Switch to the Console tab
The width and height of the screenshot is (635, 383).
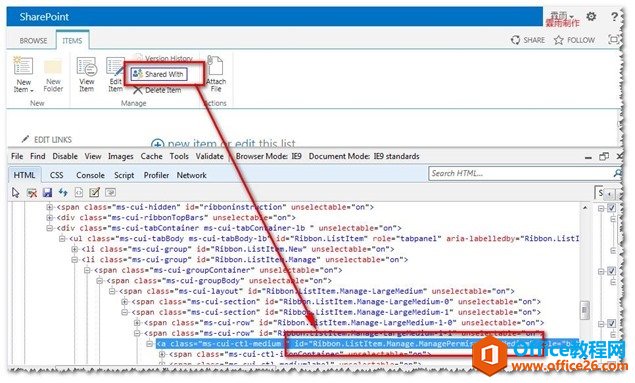point(90,175)
